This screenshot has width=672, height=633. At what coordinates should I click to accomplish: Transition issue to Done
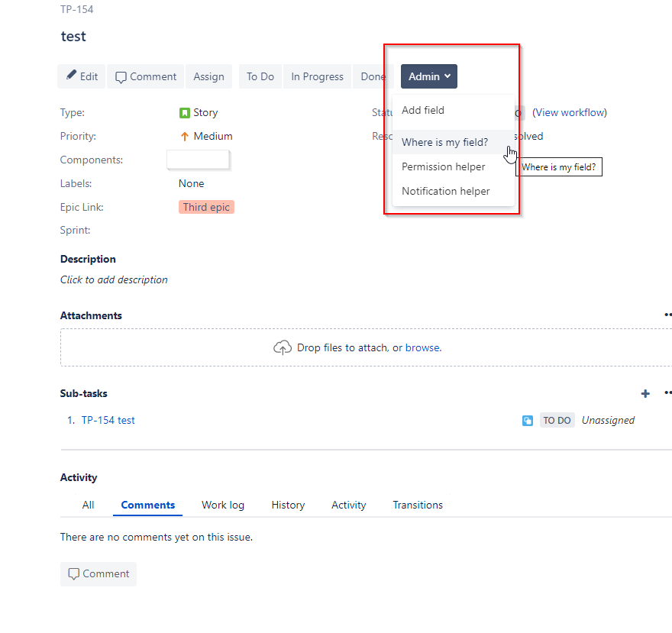(x=373, y=76)
